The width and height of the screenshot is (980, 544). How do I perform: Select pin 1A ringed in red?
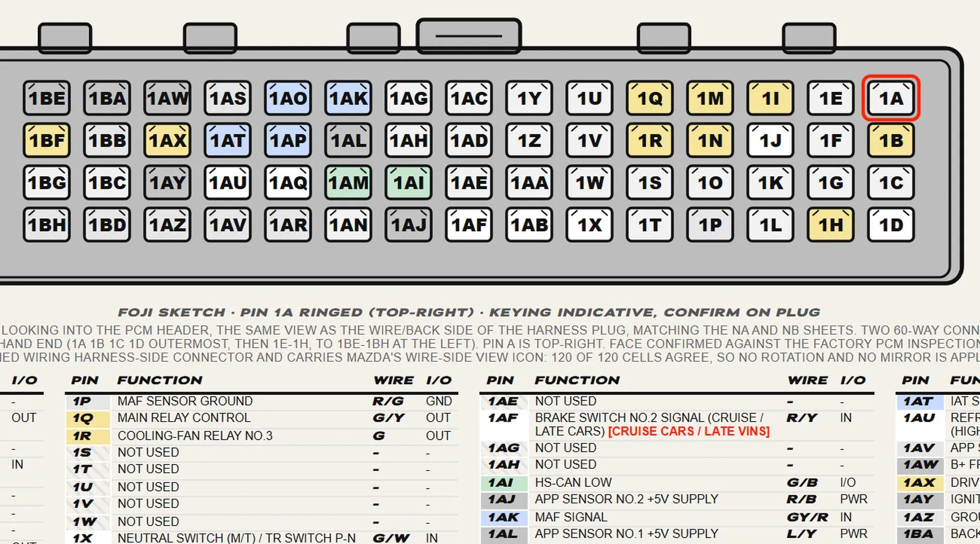[x=891, y=98]
